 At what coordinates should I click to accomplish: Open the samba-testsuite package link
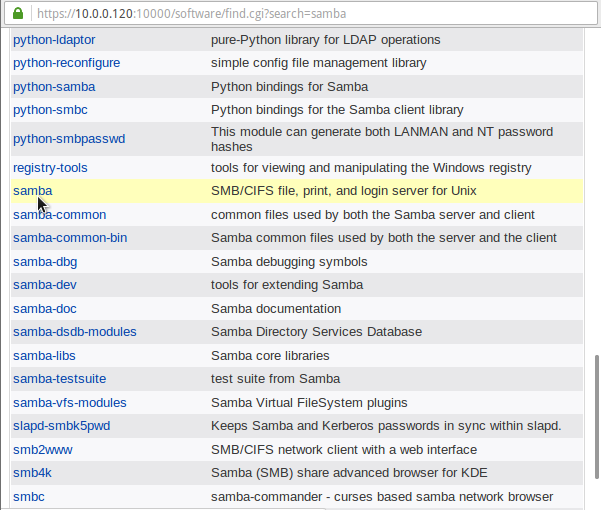pyautogui.click(x=59, y=379)
